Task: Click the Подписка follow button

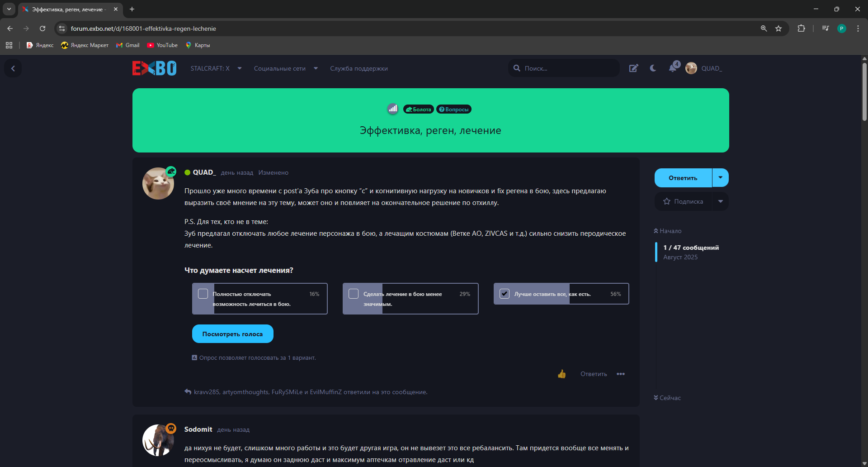Action: click(683, 201)
